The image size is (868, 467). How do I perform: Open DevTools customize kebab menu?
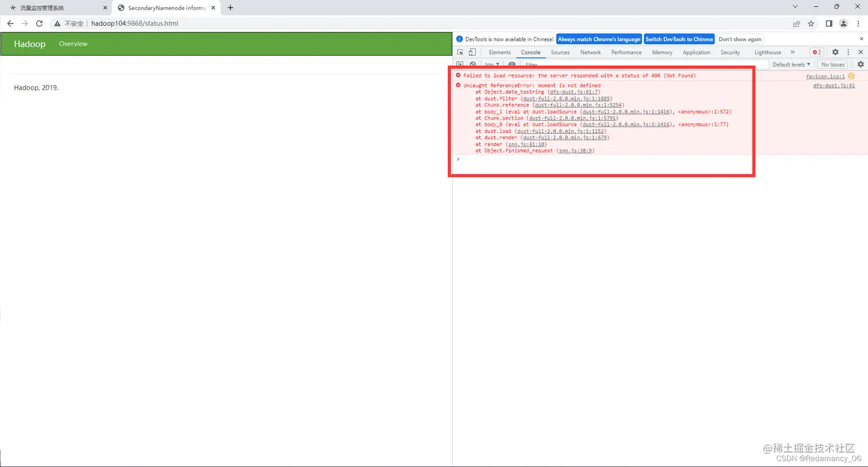[848, 52]
